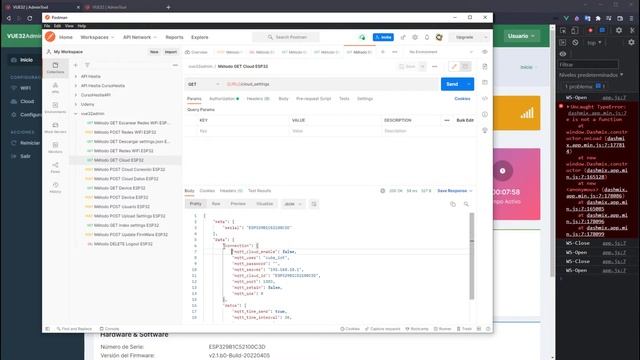This screenshot has height=360, width=640.
Task: Switch to the Test Results tab
Action: (260, 191)
